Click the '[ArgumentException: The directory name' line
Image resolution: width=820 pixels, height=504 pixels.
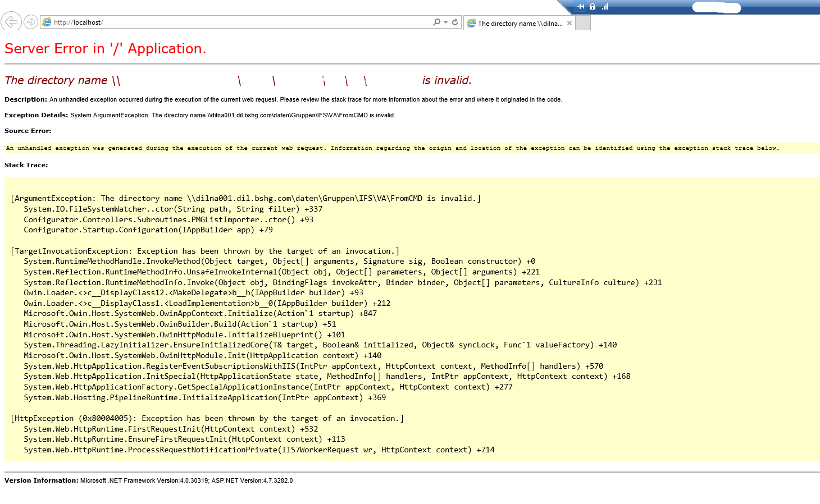[245, 198]
